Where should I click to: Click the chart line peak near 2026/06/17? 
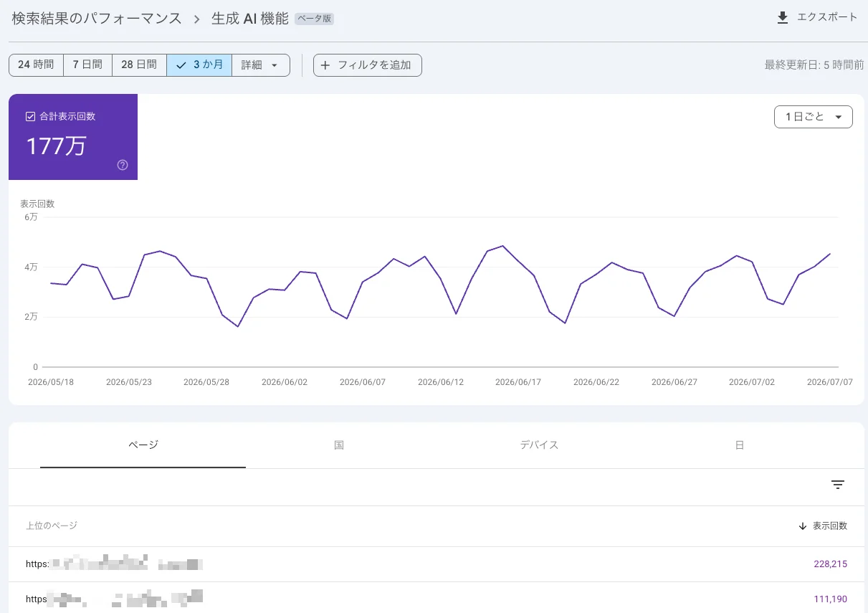click(x=502, y=246)
